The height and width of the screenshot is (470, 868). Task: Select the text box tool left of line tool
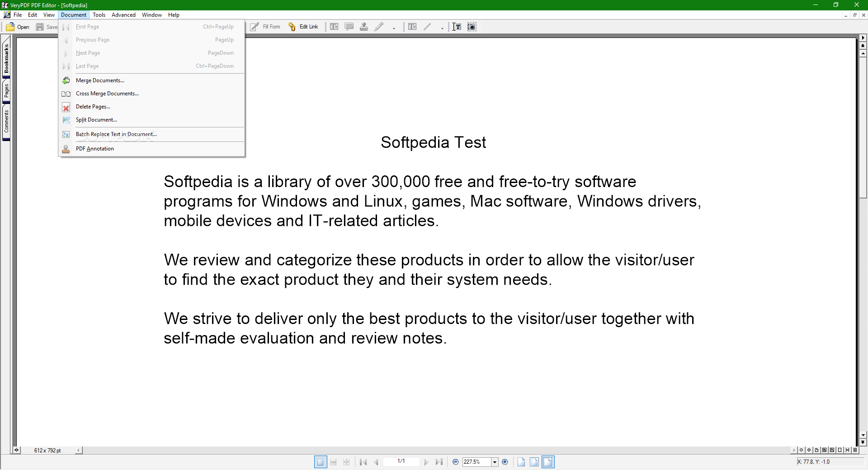tap(412, 27)
